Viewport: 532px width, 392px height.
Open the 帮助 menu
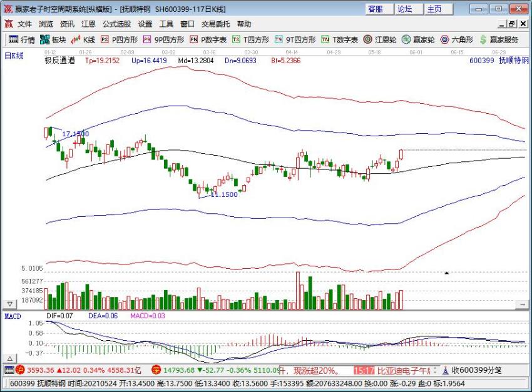tap(244, 24)
